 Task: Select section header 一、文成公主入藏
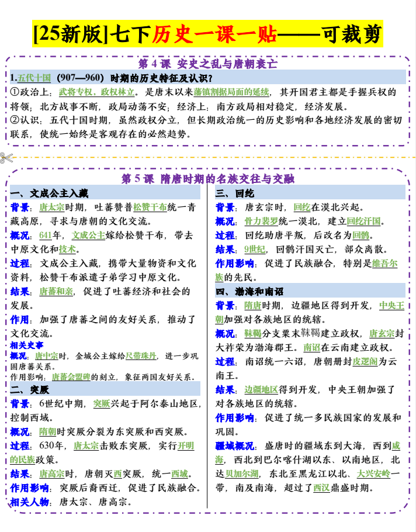pyautogui.click(x=50, y=193)
